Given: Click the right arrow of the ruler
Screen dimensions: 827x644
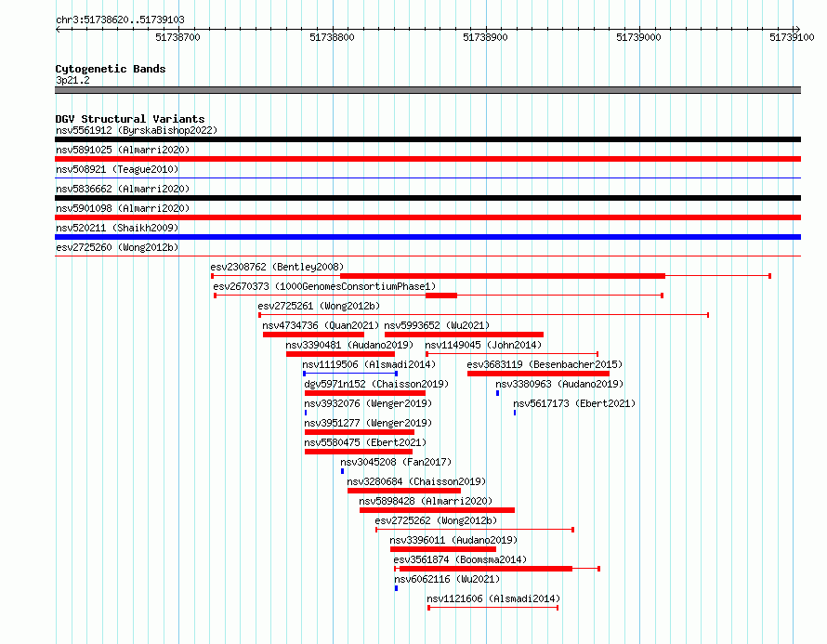Looking at the screenshot, I should pos(797,29).
